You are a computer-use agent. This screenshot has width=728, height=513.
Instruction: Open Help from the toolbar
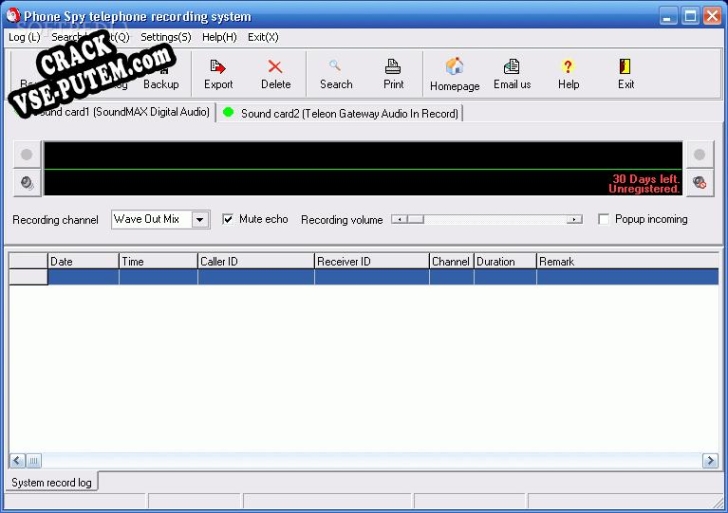[x=568, y=75]
